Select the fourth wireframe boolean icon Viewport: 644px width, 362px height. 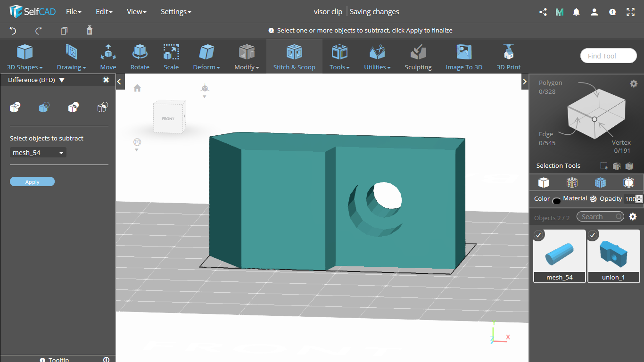pyautogui.click(x=102, y=107)
